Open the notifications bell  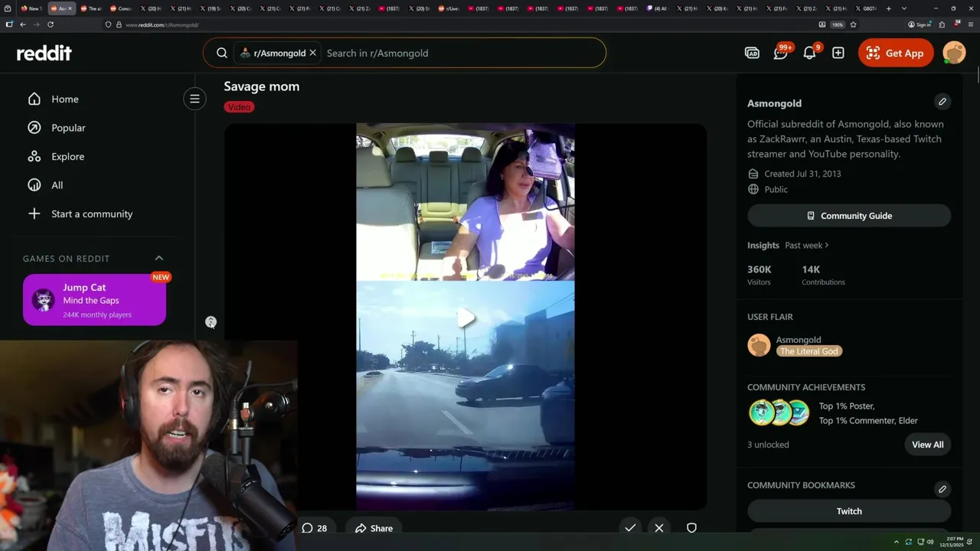[x=809, y=53]
